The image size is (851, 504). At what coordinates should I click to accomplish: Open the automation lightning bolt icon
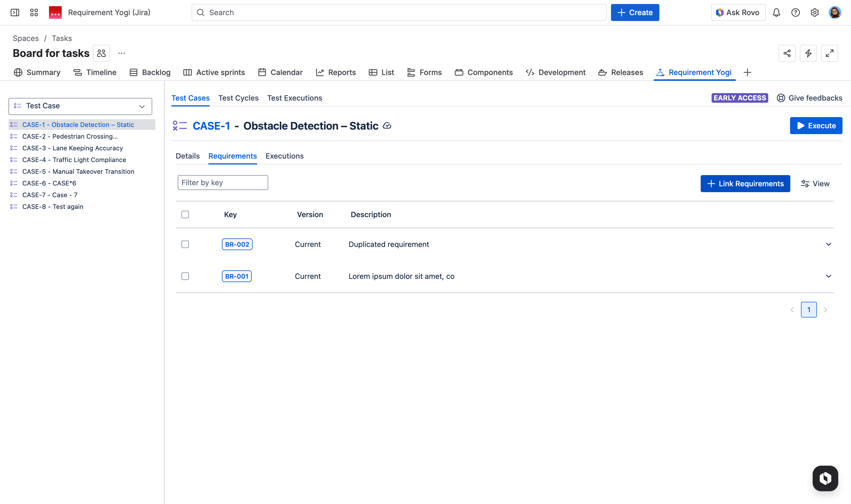pyautogui.click(x=808, y=53)
